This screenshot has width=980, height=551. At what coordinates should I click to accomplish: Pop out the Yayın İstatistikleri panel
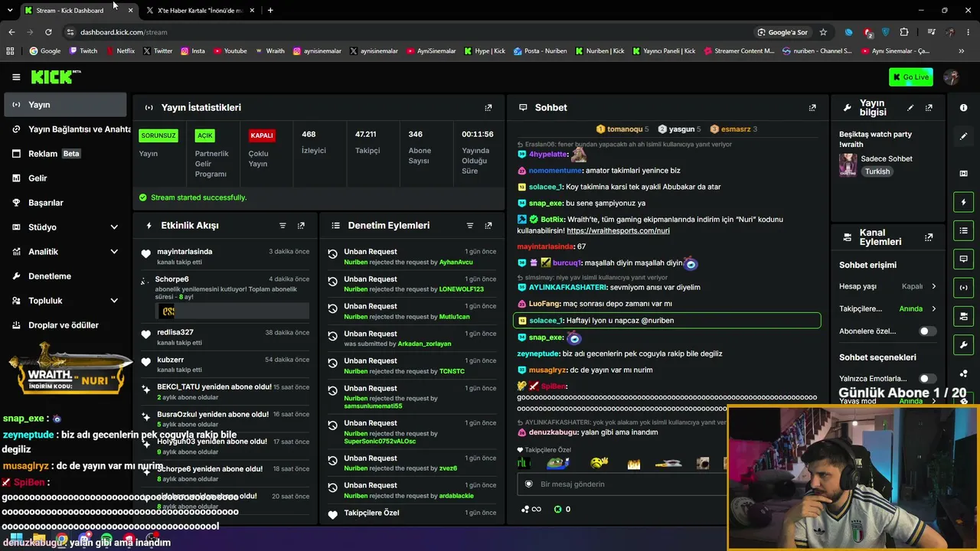pyautogui.click(x=488, y=108)
